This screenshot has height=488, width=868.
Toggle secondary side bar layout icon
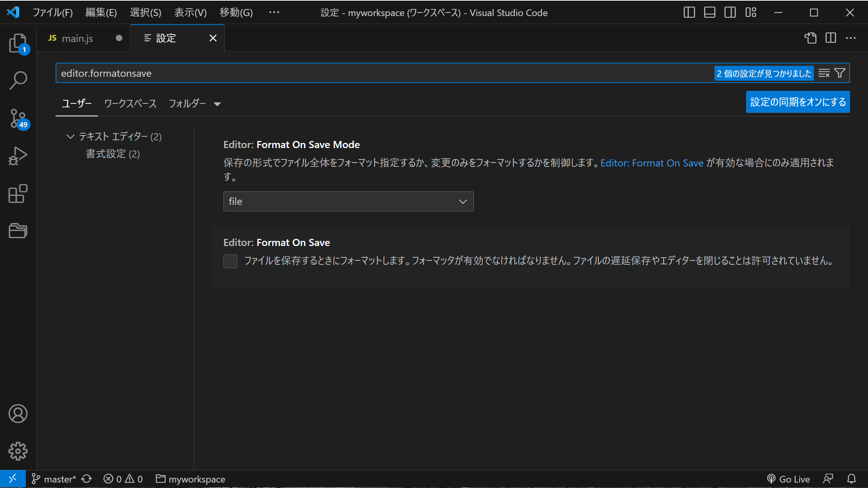(x=730, y=13)
